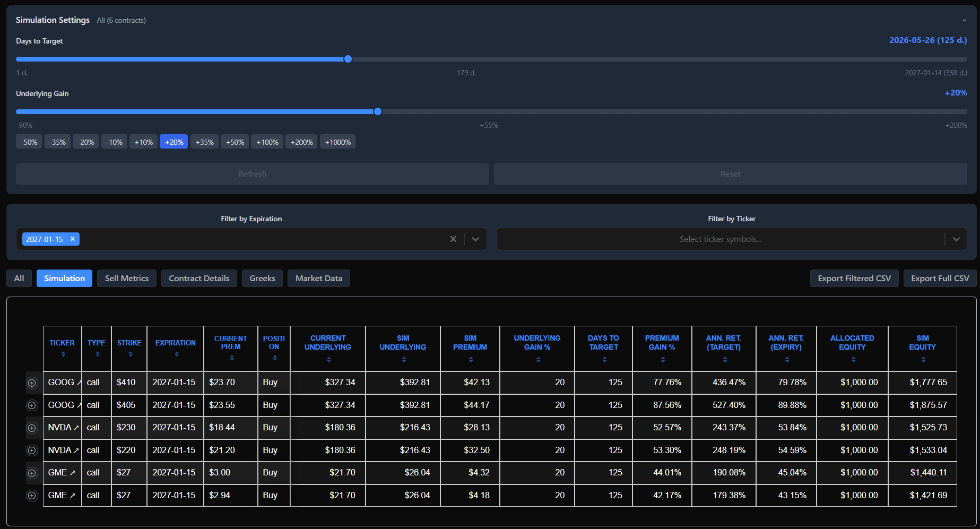Open the GME ticker external link
The width and height of the screenshot is (980, 529).
click(73, 473)
